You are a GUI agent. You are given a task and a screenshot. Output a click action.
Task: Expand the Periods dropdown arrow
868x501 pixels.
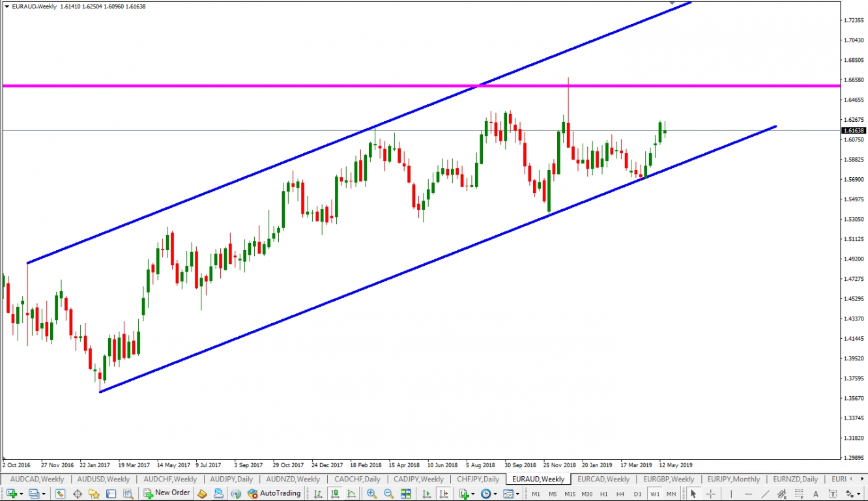click(495, 494)
